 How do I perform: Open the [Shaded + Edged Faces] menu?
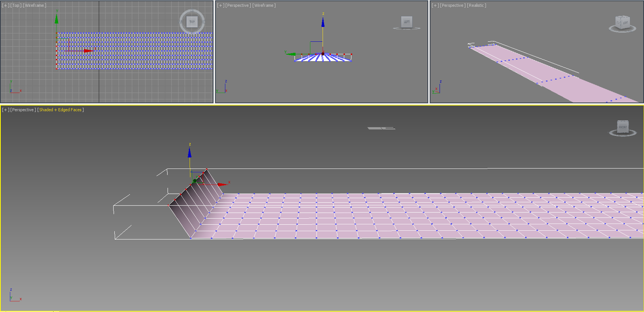(60, 110)
